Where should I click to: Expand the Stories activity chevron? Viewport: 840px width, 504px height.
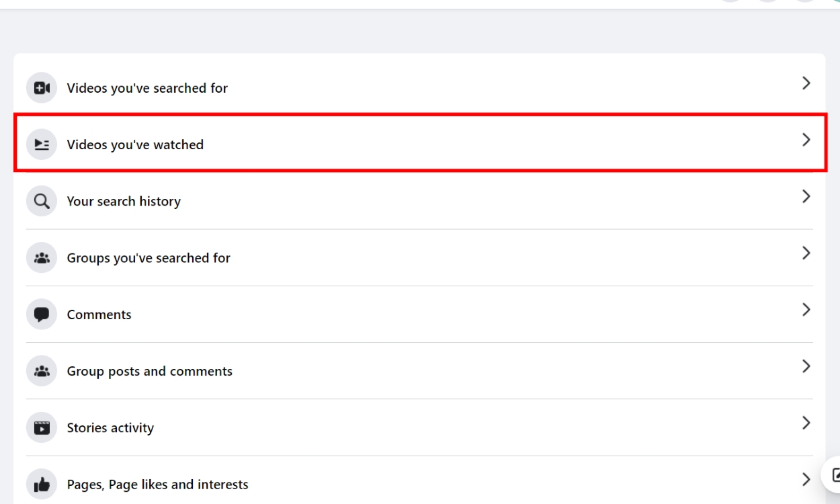tap(806, 423)
